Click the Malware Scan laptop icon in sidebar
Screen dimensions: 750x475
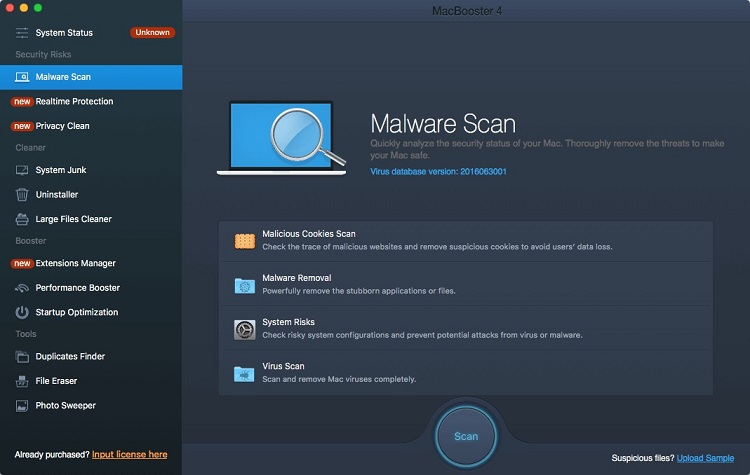tap(22, 77)
